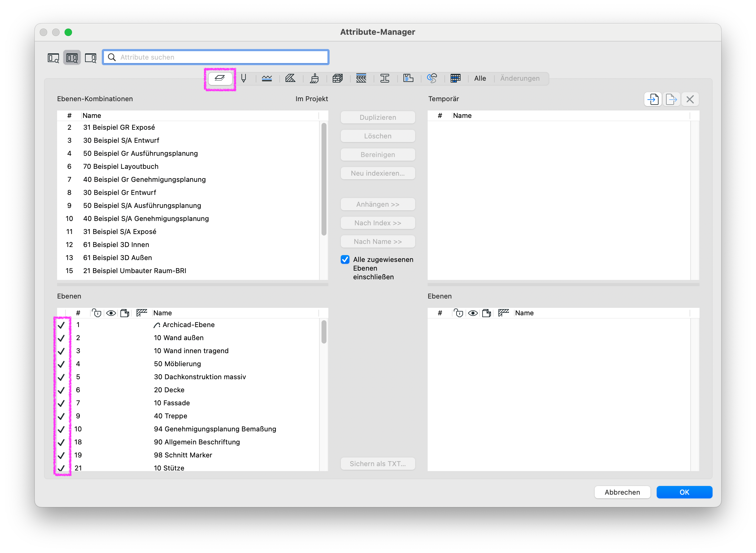756x553 pixels.
Task: Click the Sichern als TXT... button
Action: coord(378,464)
